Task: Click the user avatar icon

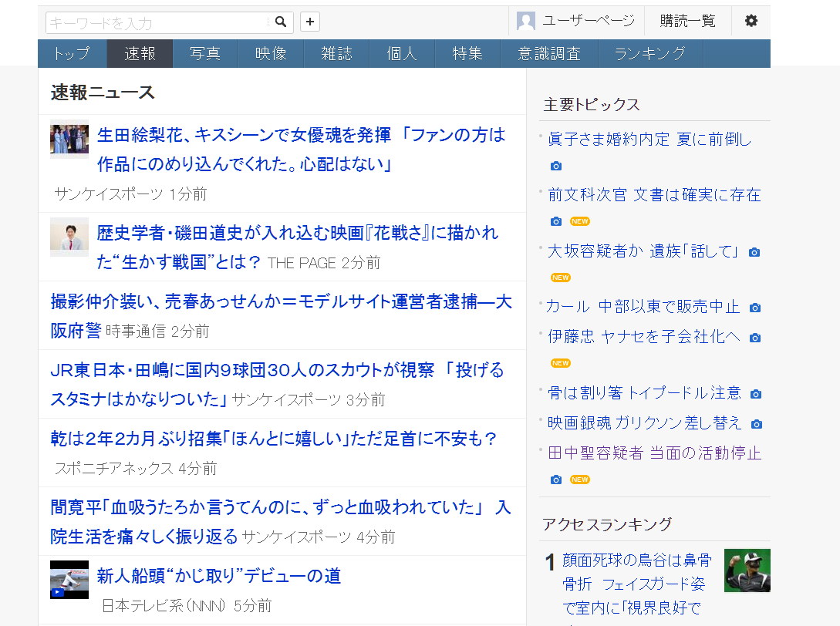Action: tap(526, 22)
